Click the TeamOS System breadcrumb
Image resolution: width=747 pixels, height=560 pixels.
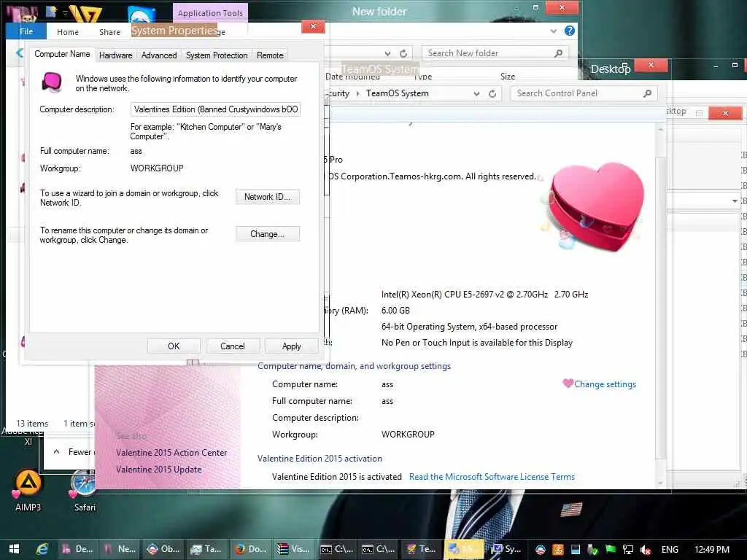[398, 93]
